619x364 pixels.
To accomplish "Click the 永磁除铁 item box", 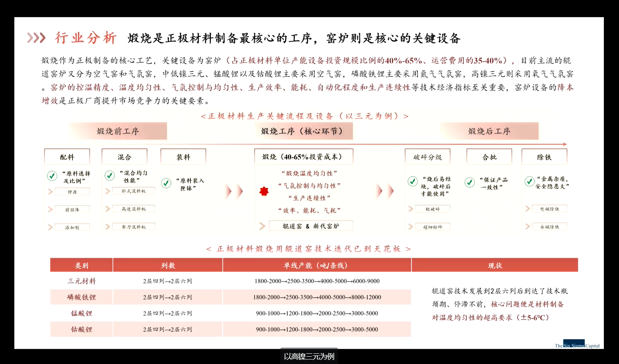I will [x=549, y=226].
